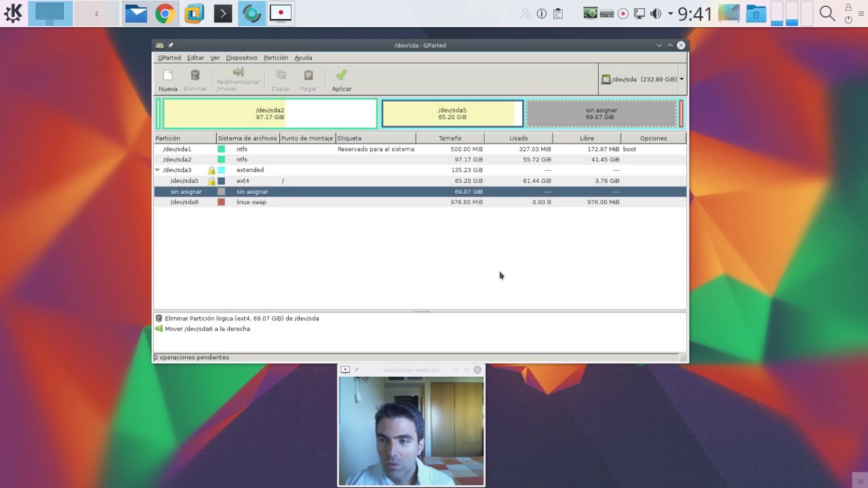Sort by the Punto de montaje column header
Image resolution: width=868 pixels, height=488 pixels.
pos(307,138)
